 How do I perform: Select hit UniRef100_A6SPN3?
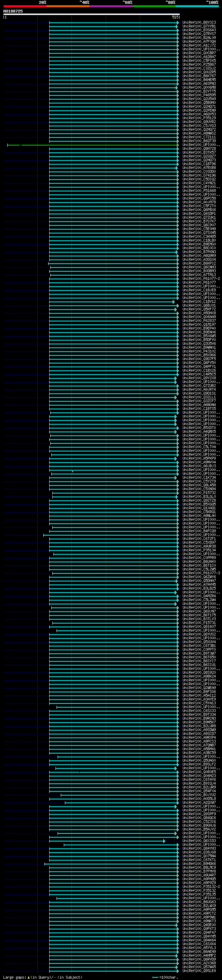click(x=199, y=83)
